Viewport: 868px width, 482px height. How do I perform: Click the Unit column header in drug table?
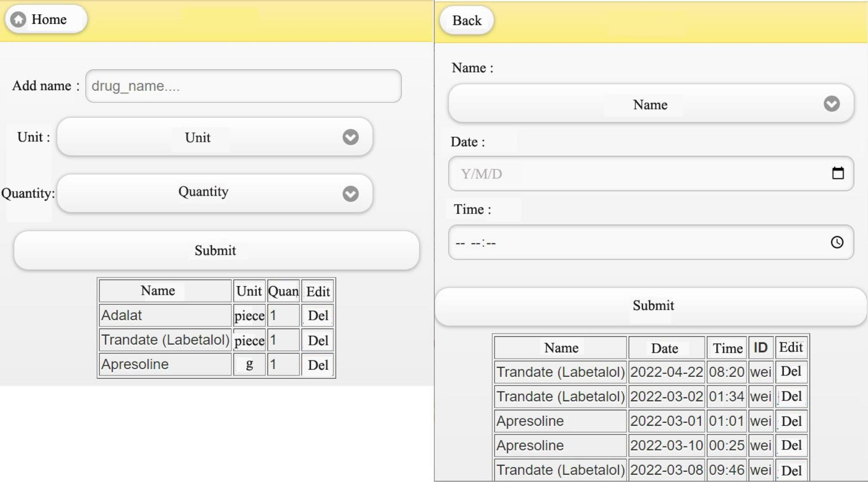pos(249,291)
